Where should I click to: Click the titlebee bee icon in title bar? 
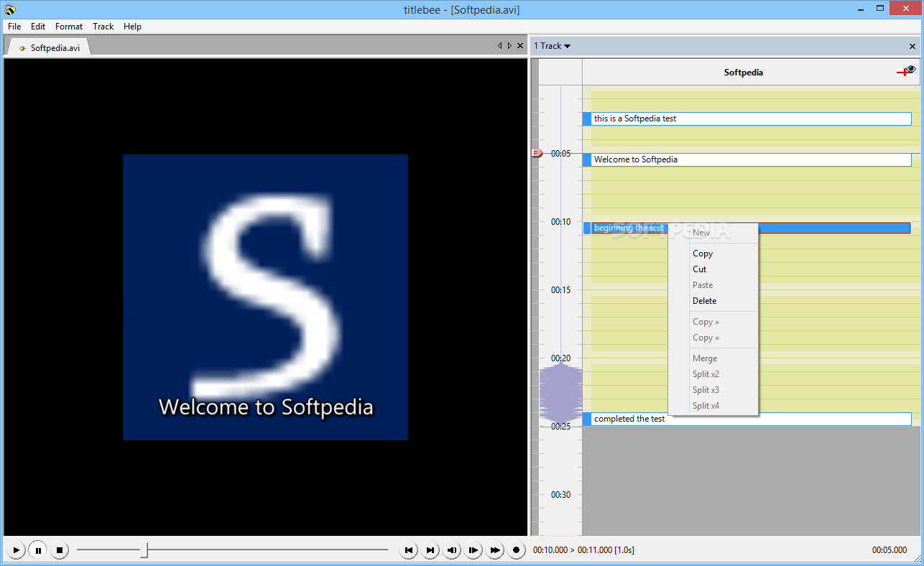tap(10, 9)
